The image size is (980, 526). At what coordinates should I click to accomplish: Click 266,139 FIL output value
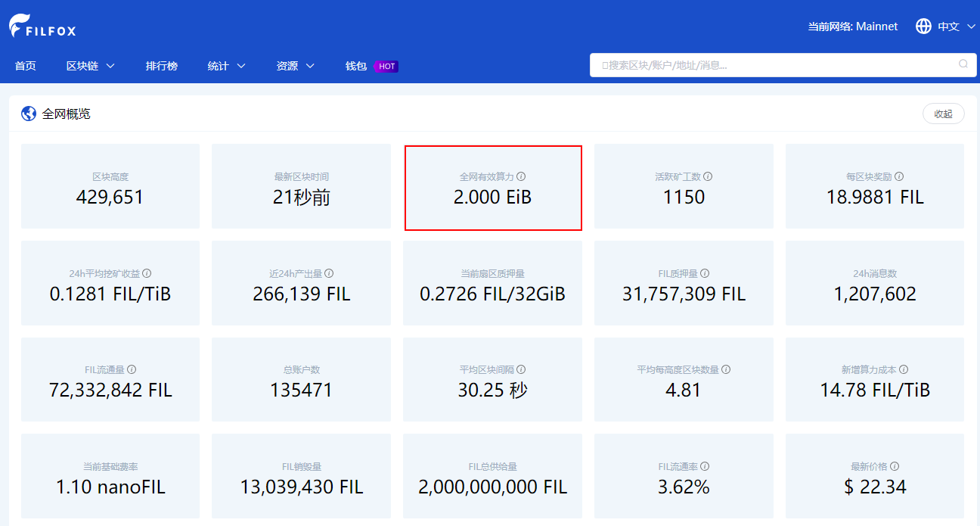[301, 294]
